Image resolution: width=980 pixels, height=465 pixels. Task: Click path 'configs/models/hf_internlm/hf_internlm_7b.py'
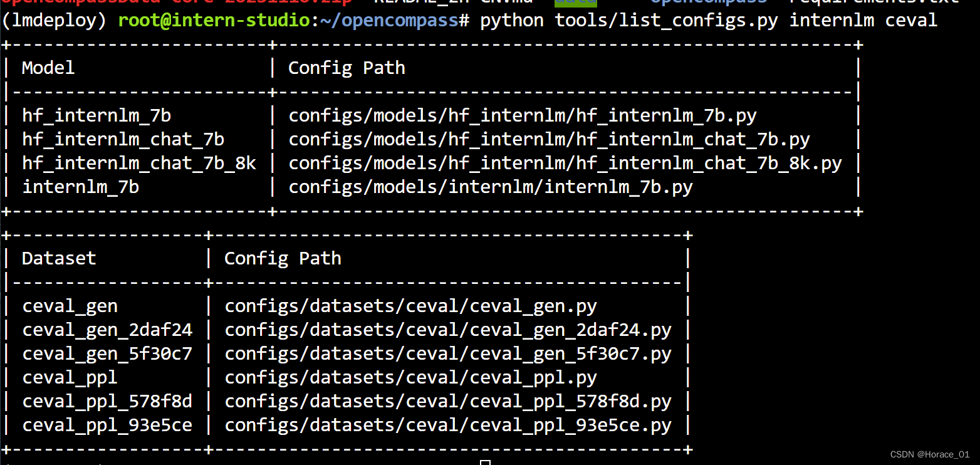[523, 116]
